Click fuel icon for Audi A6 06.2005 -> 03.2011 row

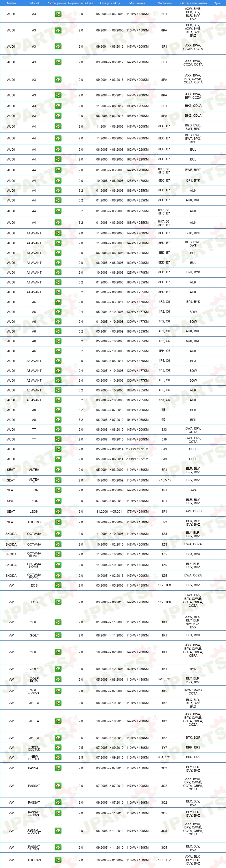coord(58,302)
